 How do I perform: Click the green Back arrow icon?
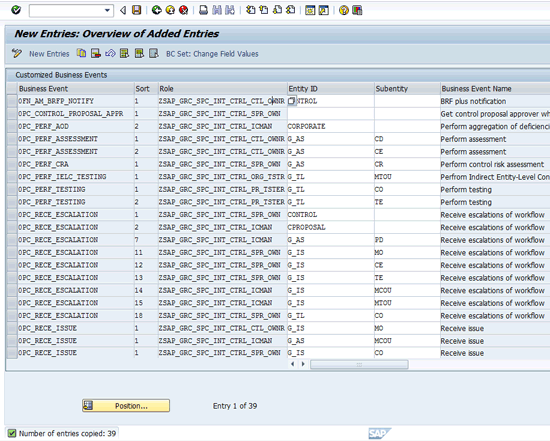pyautogui.click(x=156, y=10)
